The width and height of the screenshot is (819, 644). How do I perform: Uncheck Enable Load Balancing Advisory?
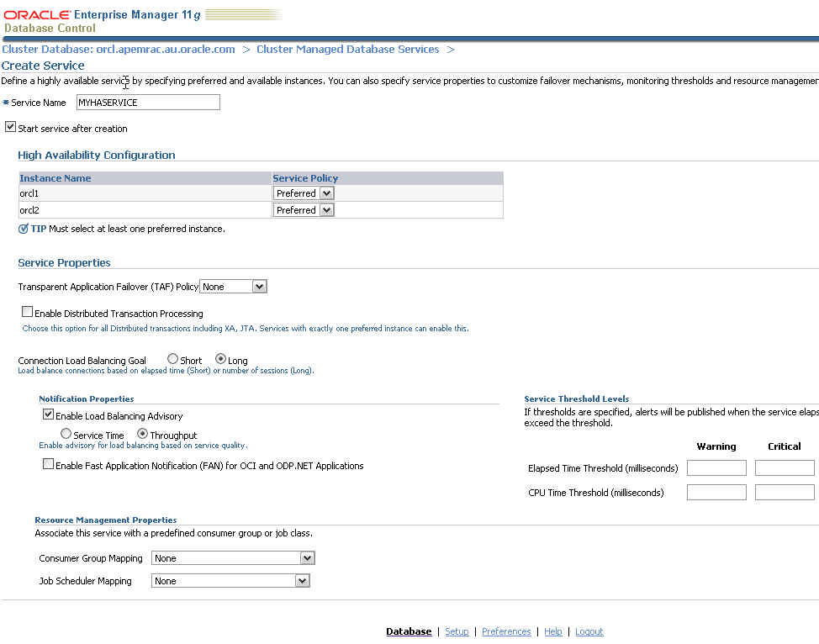click(x=48, y=415)
